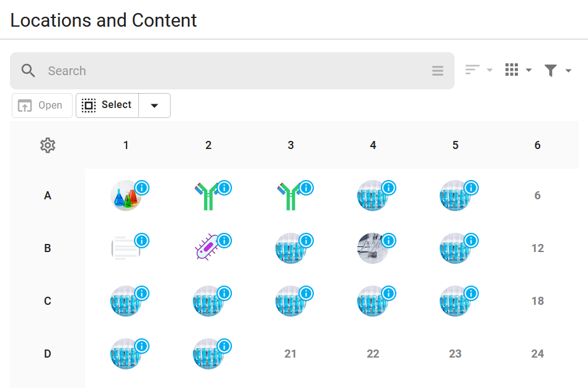Expand the filter funnel dropdown
Viewport: 588px width, 388px height.
point(558,70)
